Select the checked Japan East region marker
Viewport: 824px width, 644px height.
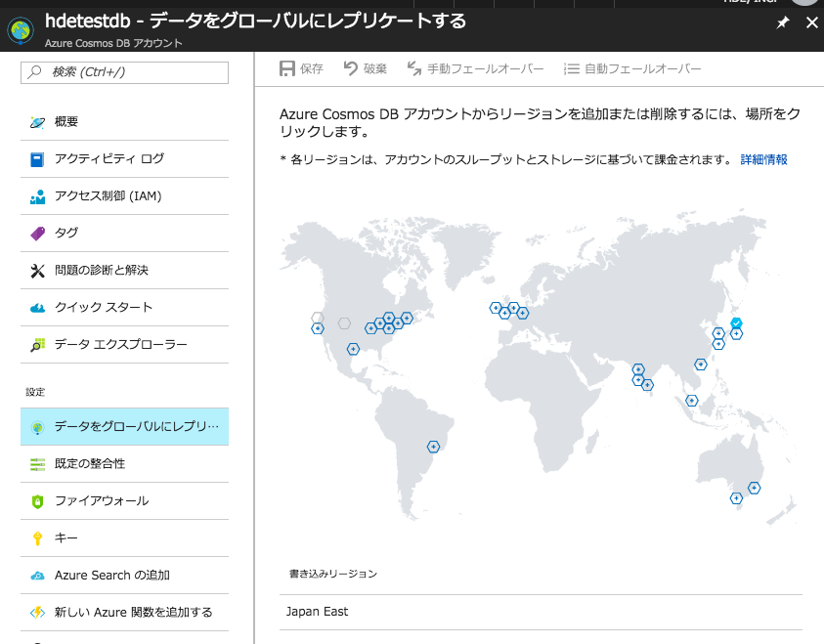[x=736, y=323]
